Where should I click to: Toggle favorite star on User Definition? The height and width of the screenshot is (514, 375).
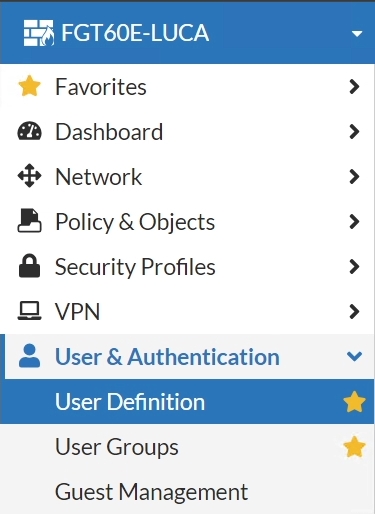pos(354,401)
